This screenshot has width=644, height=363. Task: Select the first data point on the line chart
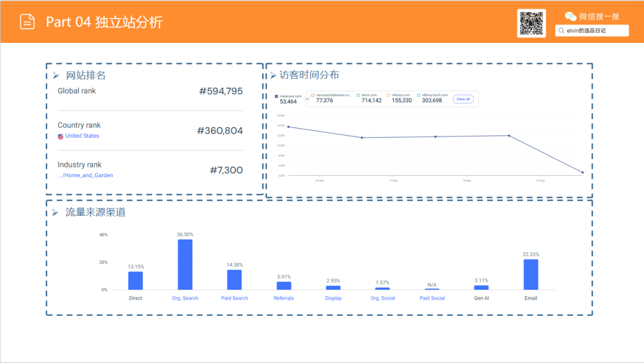(289, 127)
